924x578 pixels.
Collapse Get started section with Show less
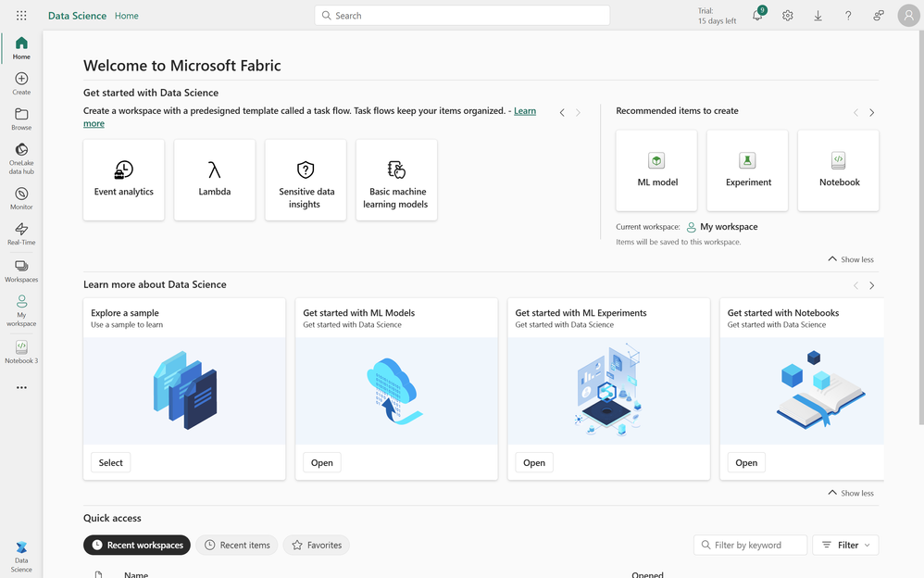(851, 259)
